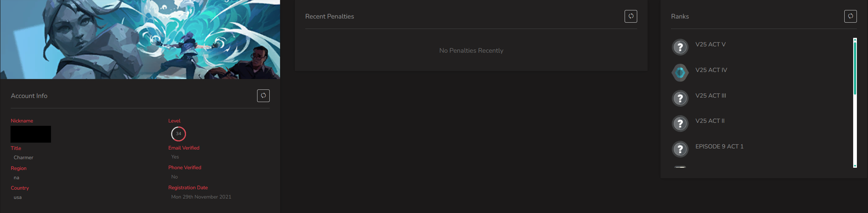The width and height of the screenshot is (868, 213).
Task: Click the V25 ACT II unranked icon
Action: [x=680, y=124]
